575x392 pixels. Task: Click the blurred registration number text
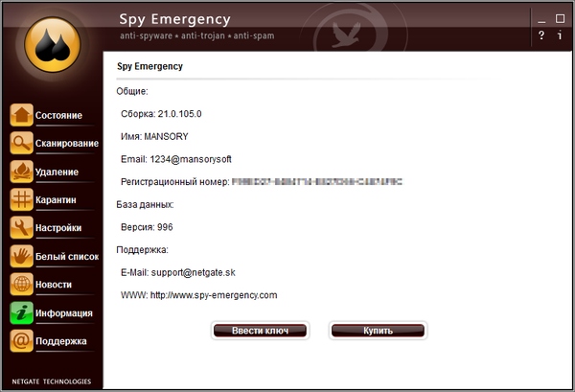[x=316, y=181]
